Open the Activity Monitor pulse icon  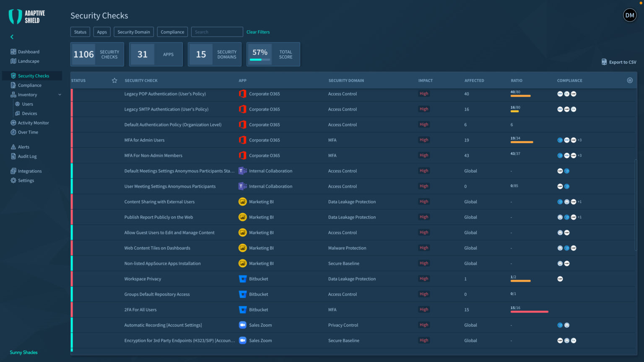(x=13, y=123)
